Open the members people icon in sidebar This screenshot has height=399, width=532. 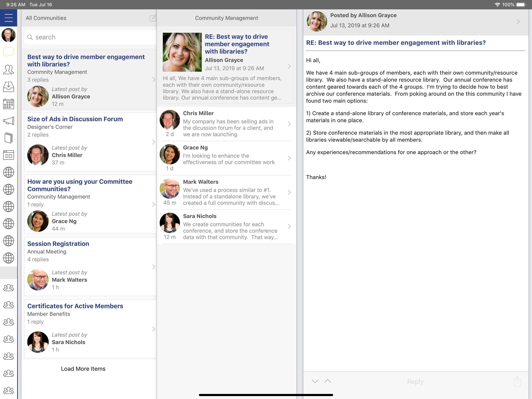[x=8, y=69]
